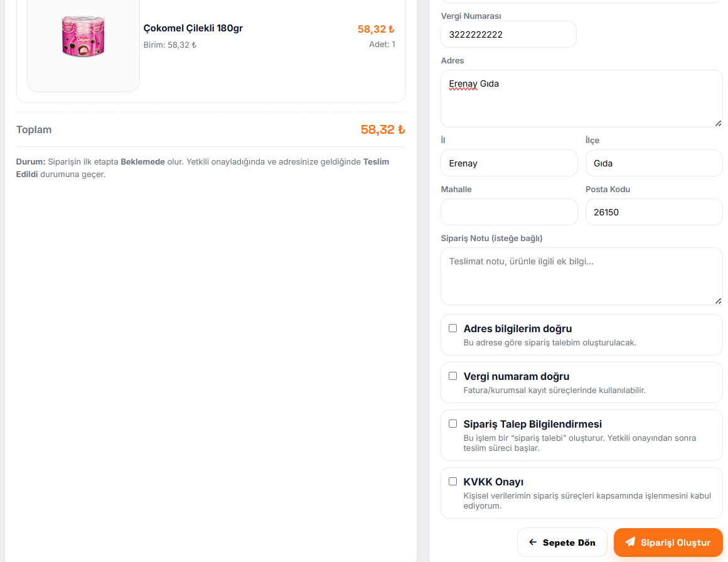Accept the KVKK Onayı checkbox
Viewport: 728px width, 562px height.
[452, 482]
